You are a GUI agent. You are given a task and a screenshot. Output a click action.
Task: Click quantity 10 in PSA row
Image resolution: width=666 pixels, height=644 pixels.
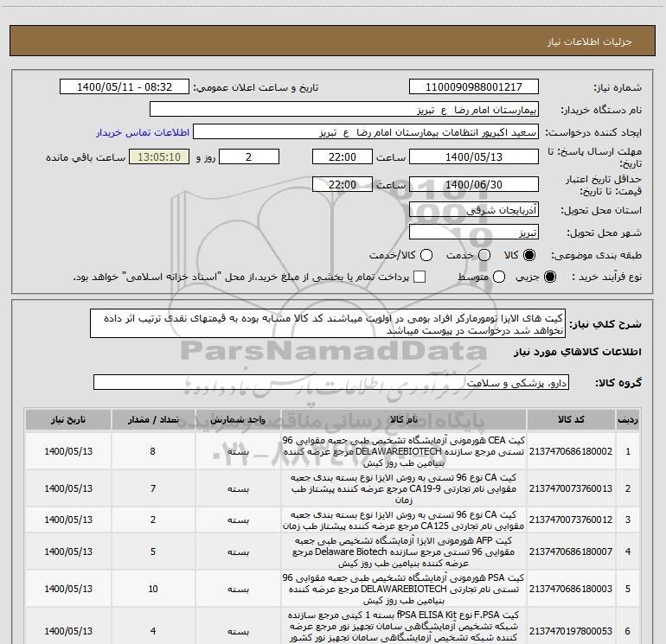click(153, 589)
